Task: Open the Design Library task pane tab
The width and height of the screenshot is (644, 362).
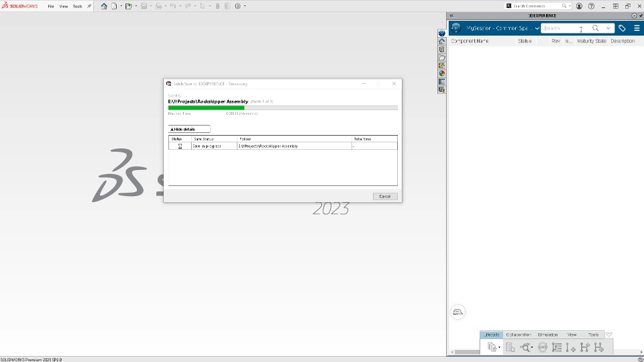Action: [x=442, y=50]
